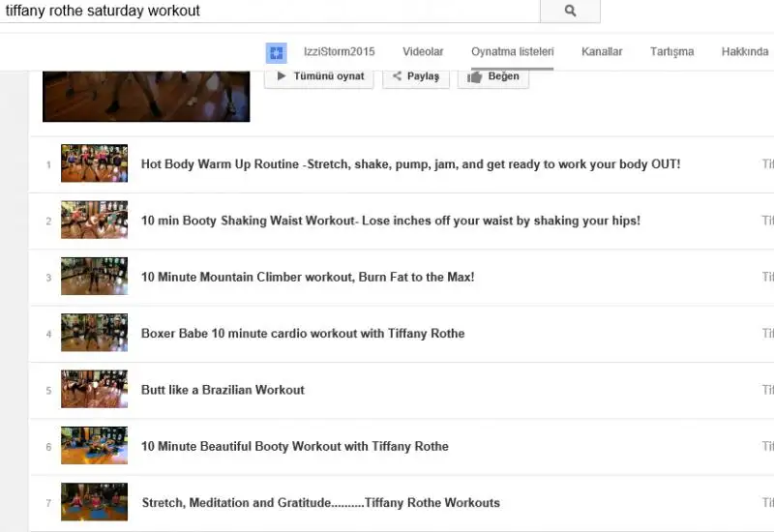Switch to the Videolar tab
This screenshot has width=774, height=532.
[x=423, y=52]
